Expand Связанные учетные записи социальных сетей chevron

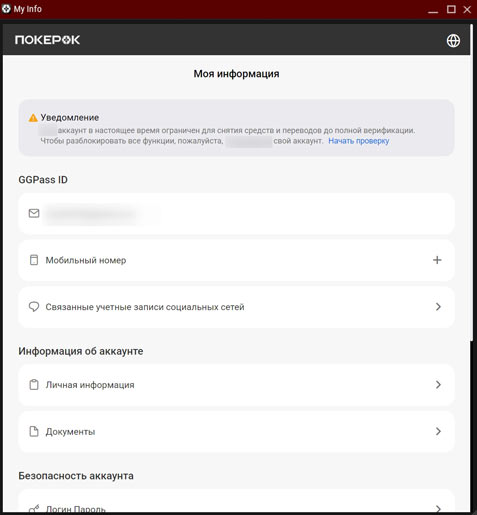438,307
